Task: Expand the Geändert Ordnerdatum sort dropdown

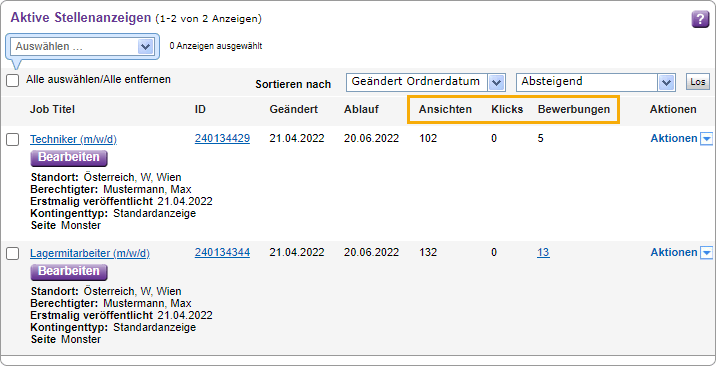Action: (x=425, y=82)
